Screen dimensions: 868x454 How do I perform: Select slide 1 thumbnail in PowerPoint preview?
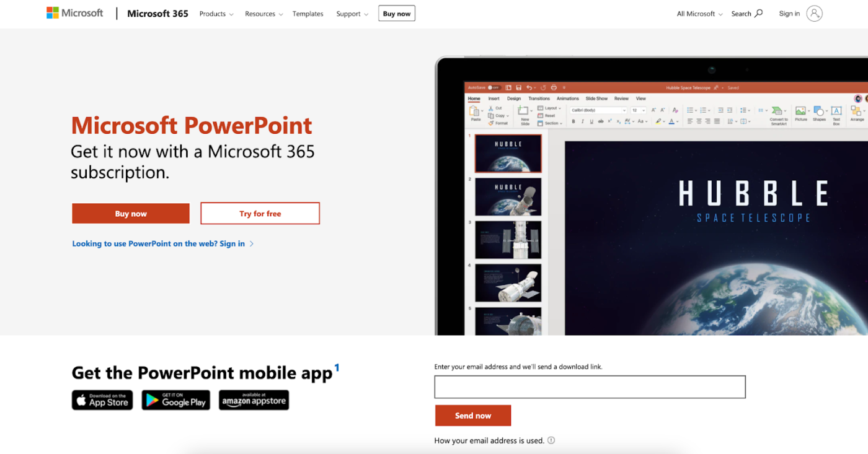pos(508,153)
